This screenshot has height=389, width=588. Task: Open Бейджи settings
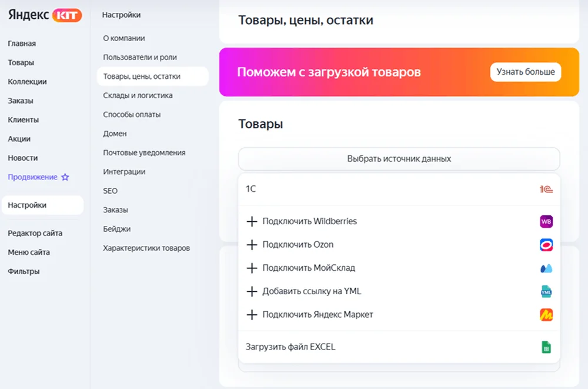117,229
